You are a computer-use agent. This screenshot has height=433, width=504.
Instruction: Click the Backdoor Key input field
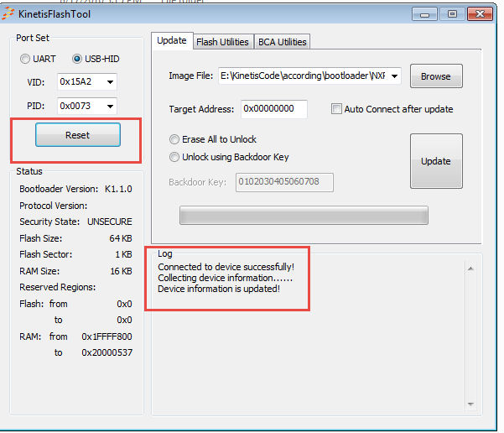point(284,182)
